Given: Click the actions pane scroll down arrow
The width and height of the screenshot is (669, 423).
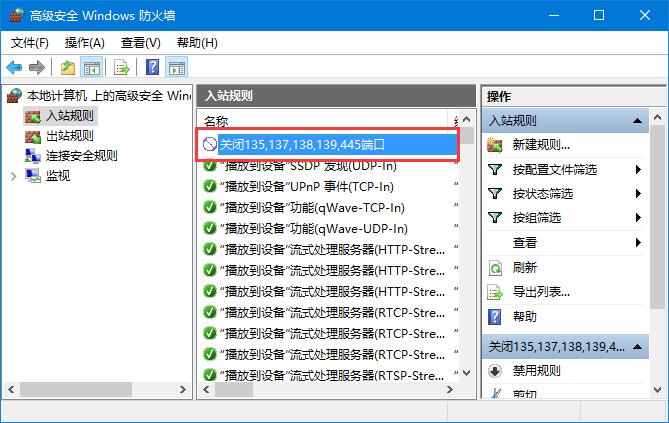Looking at the screenshot, I should (x=657, y=390).
